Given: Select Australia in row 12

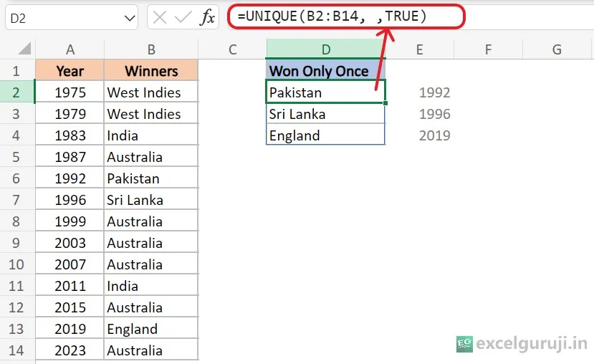Looking at the screenshot, I should tap(151, 307).
